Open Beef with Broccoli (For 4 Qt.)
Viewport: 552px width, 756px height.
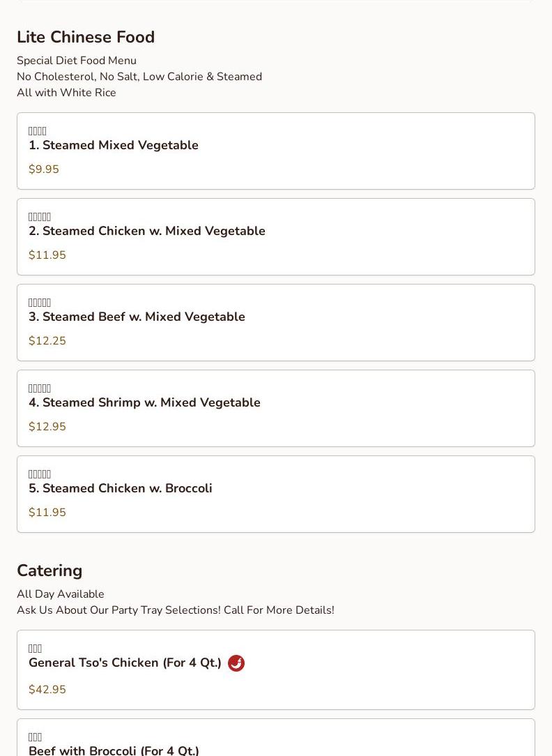tap(114, 750)
